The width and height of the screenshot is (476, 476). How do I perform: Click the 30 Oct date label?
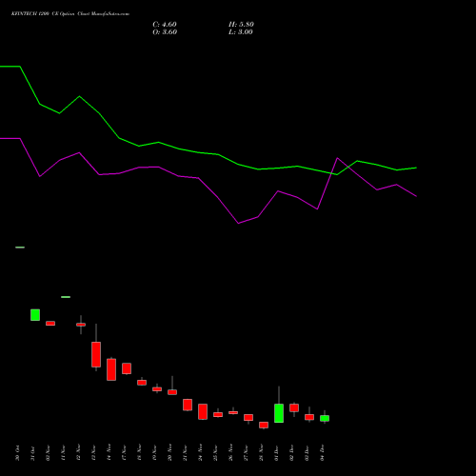pos(17,453)
